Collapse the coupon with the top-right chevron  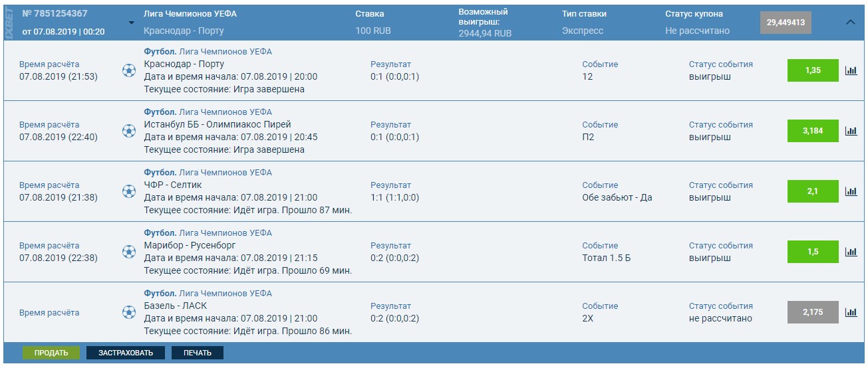tap(851, 22)
